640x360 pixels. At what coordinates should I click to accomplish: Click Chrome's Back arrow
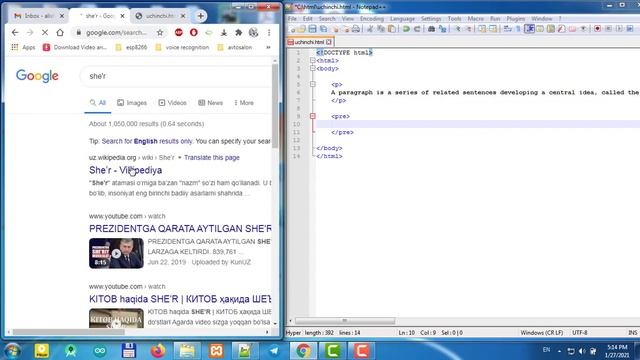point(15,32)
